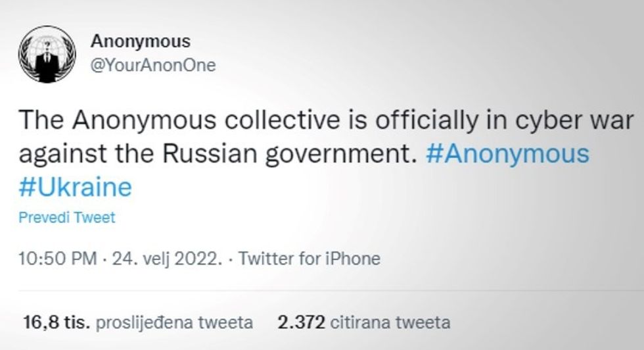Follow the #Anonymous hashtag
This screenshot has width=644, height=350.
coord(507,154)
